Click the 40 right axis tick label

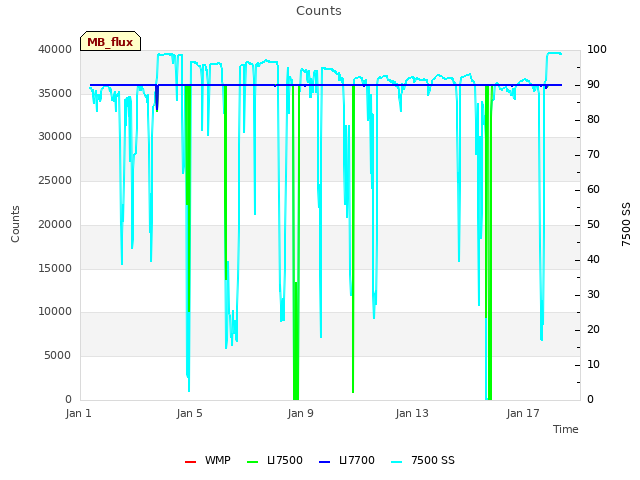pos(593,260)
